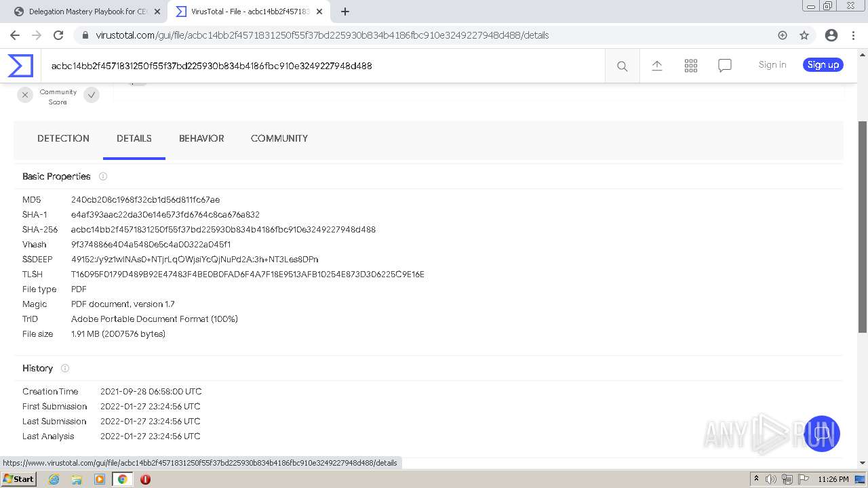The width and height of the screenshot is (868, 488).
Task: Click the SHA-256 hash value
Action: [x=224, y=230]
